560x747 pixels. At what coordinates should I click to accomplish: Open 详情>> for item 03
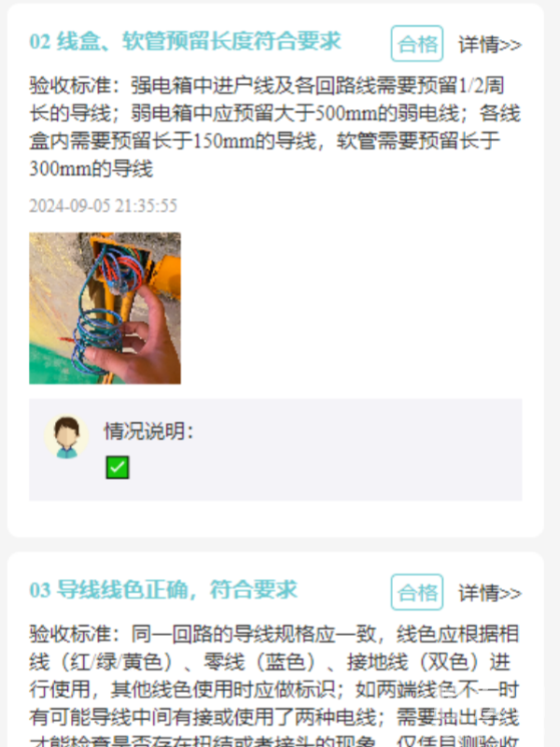[x=489, y=593]
